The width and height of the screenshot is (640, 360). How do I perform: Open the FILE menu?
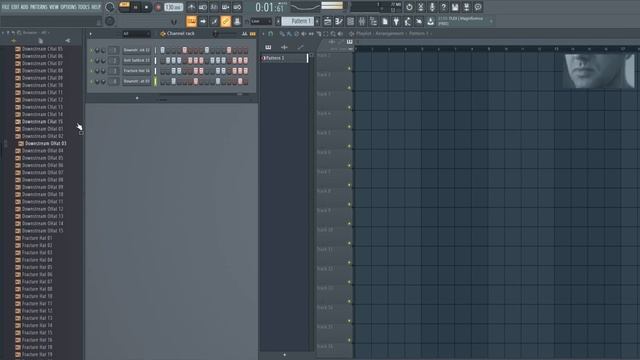5,7
